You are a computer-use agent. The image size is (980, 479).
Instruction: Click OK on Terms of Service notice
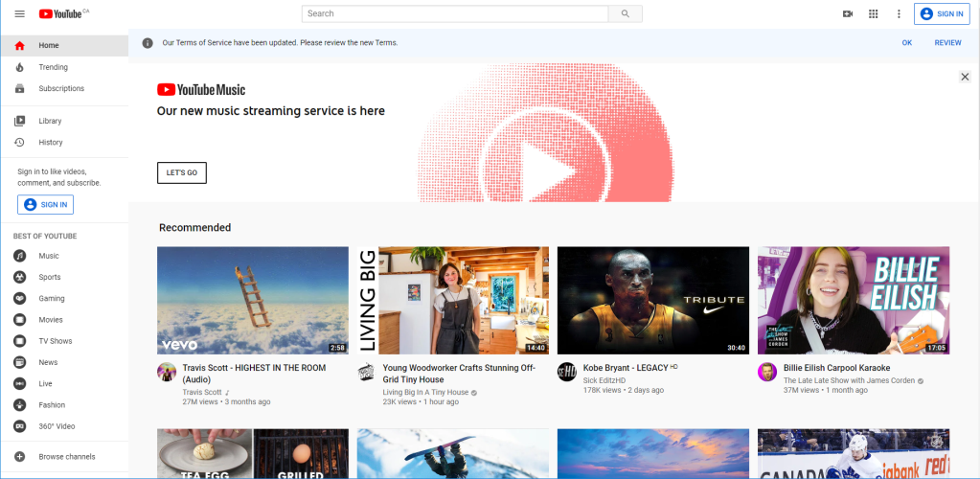(907, 43)
